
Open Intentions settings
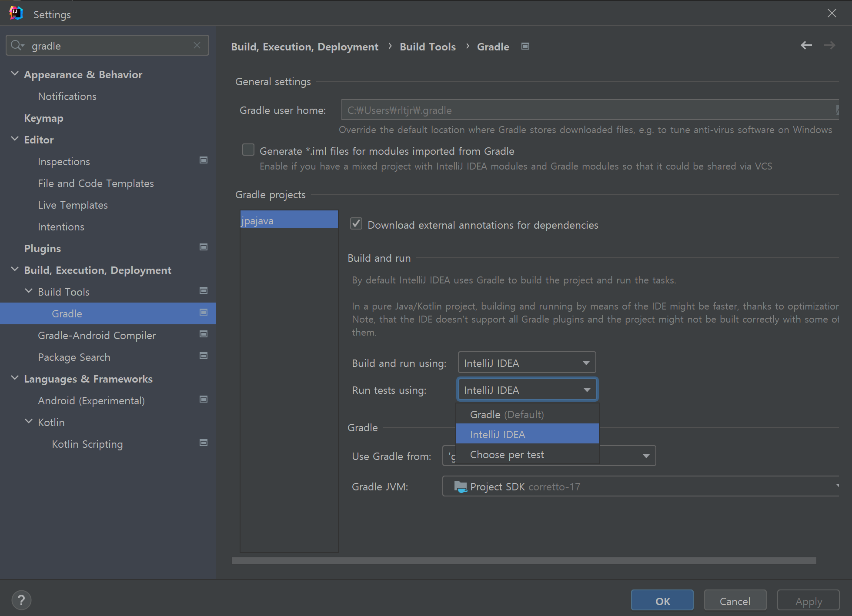[61, 226]
